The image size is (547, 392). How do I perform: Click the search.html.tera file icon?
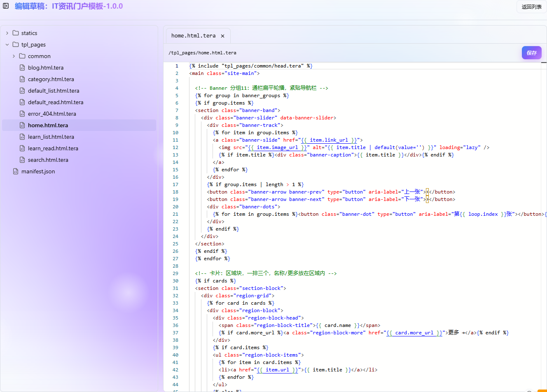[22, 160]
